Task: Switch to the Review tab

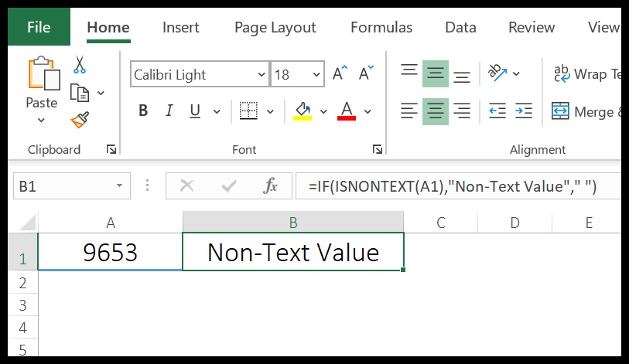Action: (x=532, y=27)
